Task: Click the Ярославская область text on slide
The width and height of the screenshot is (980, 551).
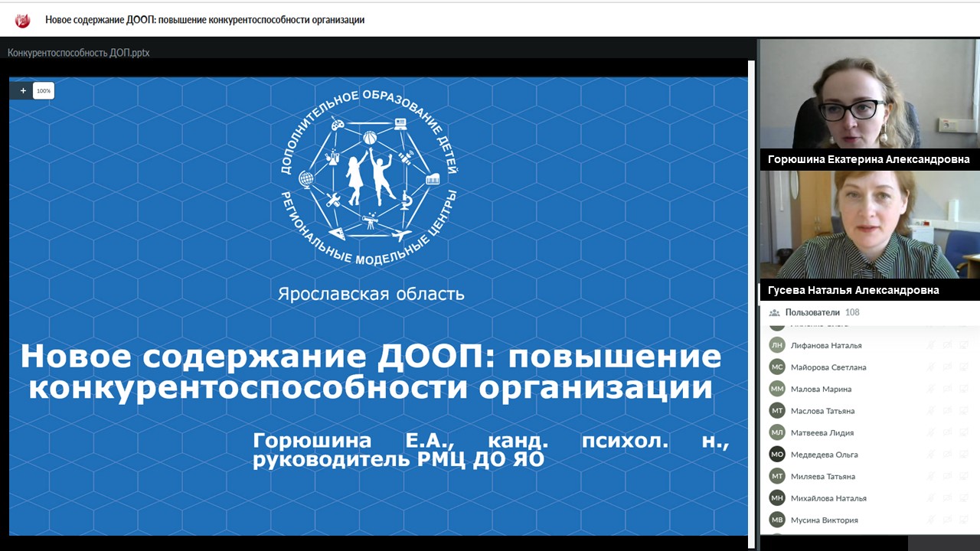Action: pyautogui.click(x=371, y=294)
